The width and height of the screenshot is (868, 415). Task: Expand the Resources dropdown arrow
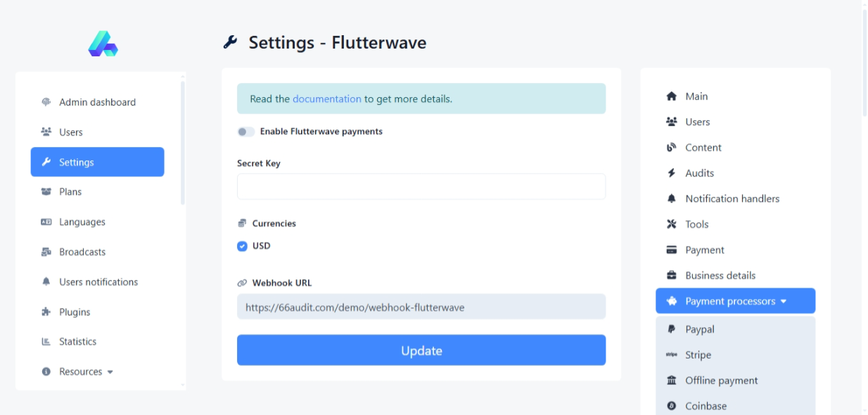(110, 372)
